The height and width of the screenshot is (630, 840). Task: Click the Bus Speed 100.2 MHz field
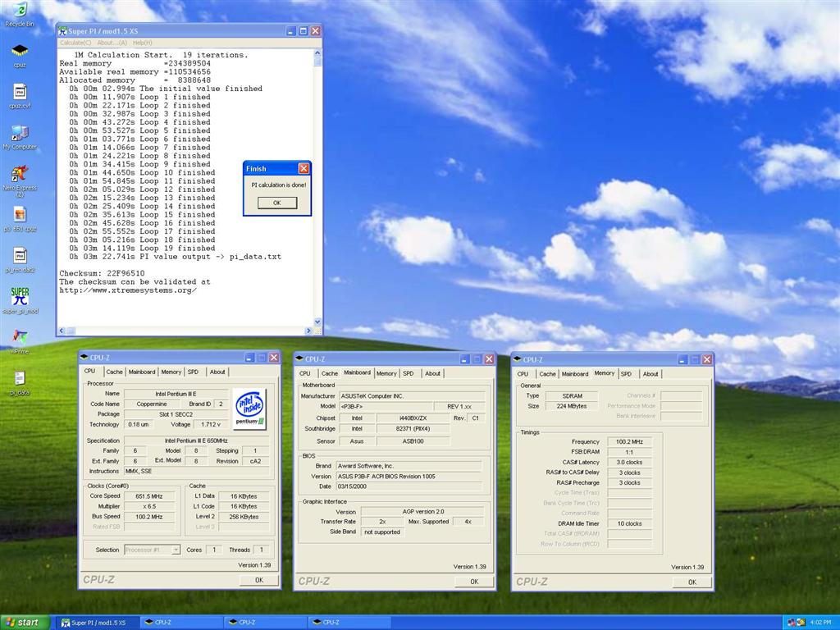coord(149,517)
